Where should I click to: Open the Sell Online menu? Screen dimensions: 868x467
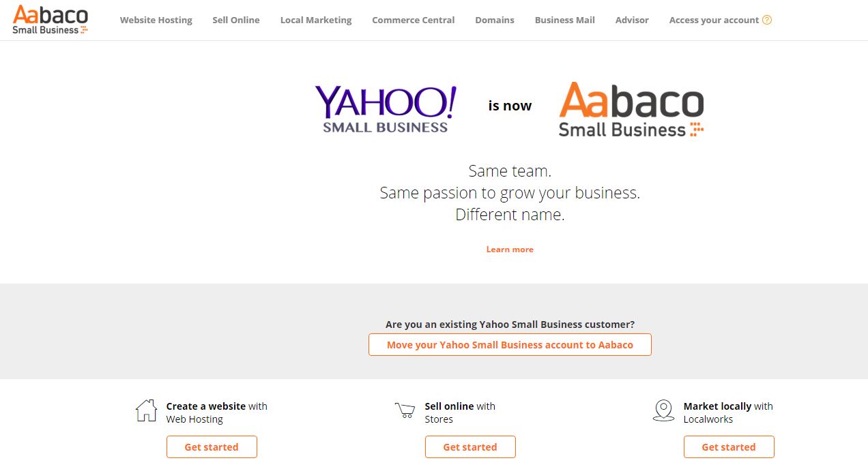[x=236, y=20]
